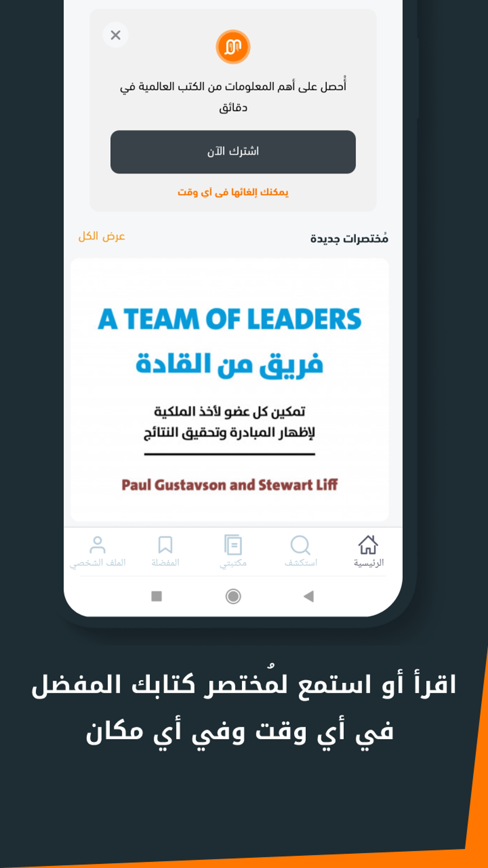This screenshot has height=868, width=488.
Task: Tap the مُختصرات جديدة section heading
Action: (349, 238)
